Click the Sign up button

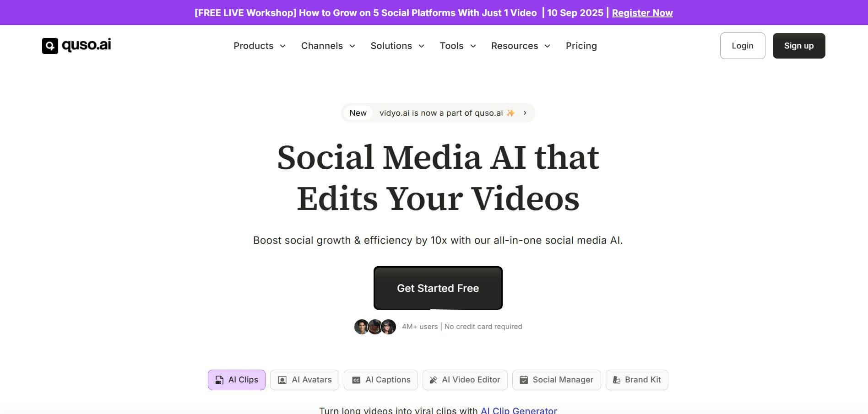point(799,46)
